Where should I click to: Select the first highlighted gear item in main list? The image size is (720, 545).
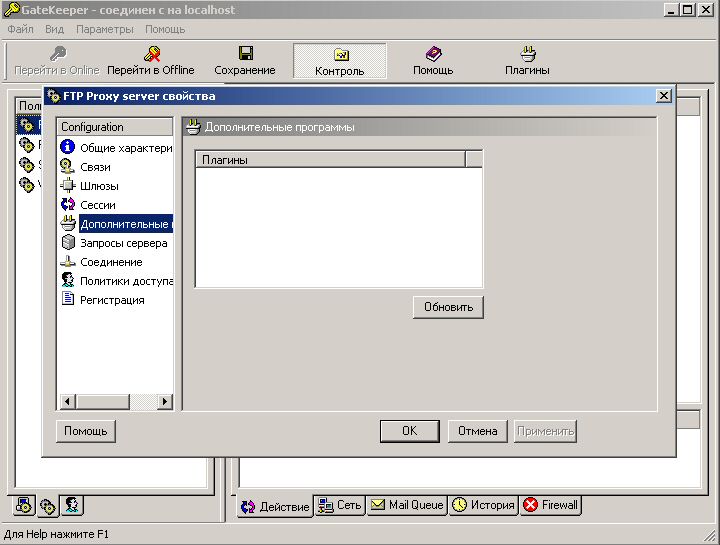click(x=29, y=125)
